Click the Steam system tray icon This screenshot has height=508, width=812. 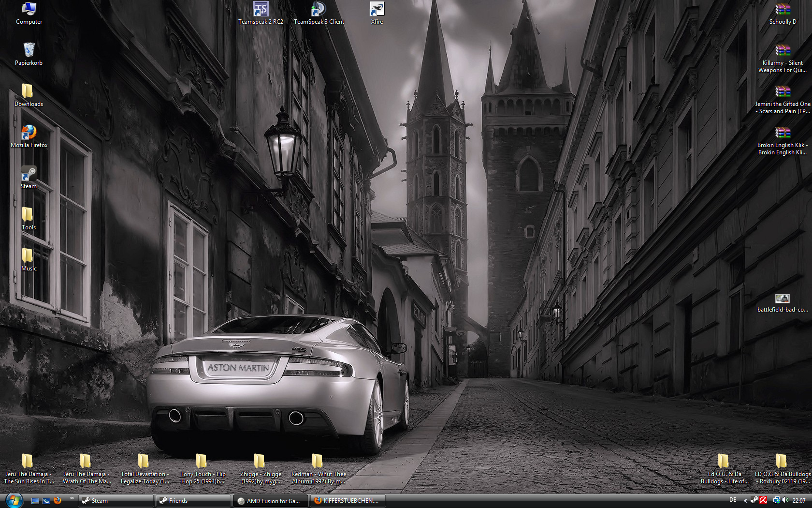coord(754,500)
